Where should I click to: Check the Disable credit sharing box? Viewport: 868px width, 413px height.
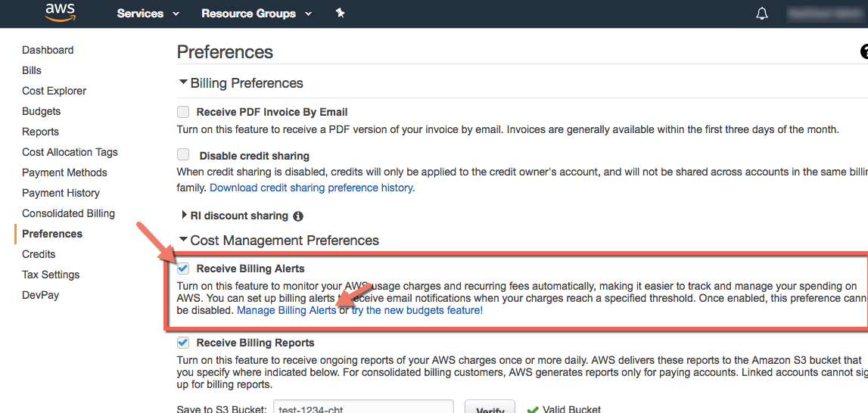click(182, 155)
